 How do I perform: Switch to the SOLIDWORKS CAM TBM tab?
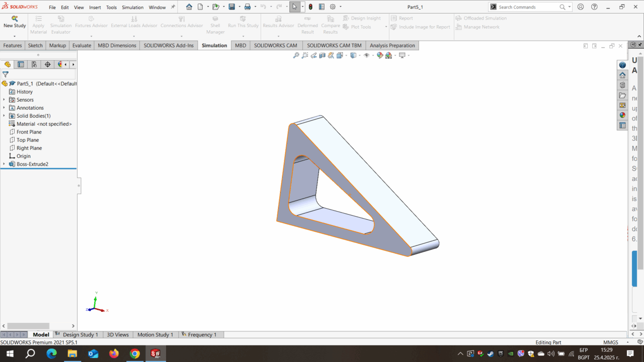pyautogui.click(x=334, y=45)
